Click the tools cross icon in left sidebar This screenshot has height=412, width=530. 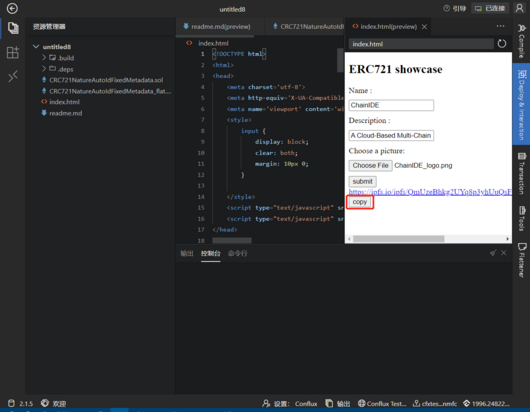[x=13, y=77]
